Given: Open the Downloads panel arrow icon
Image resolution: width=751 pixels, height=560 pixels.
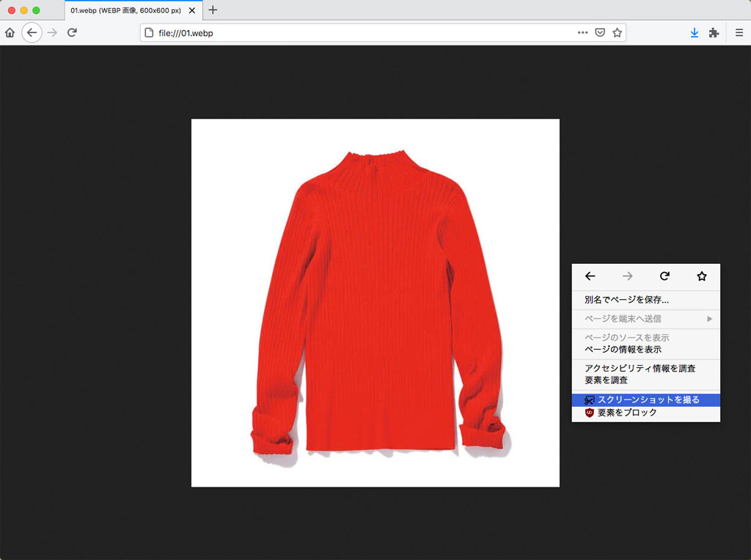Looking at the screenshot, I should pos(695,32).
